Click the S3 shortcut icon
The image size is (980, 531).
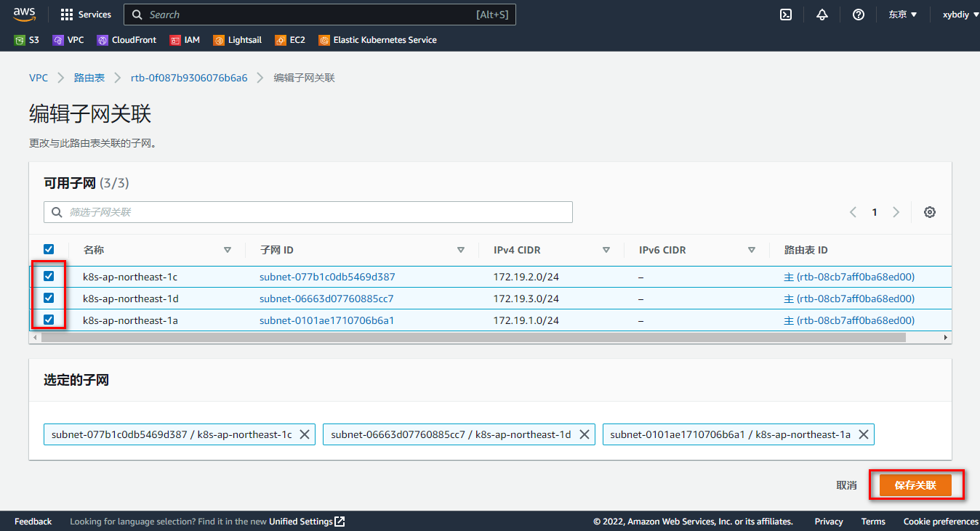coord(20,41)
